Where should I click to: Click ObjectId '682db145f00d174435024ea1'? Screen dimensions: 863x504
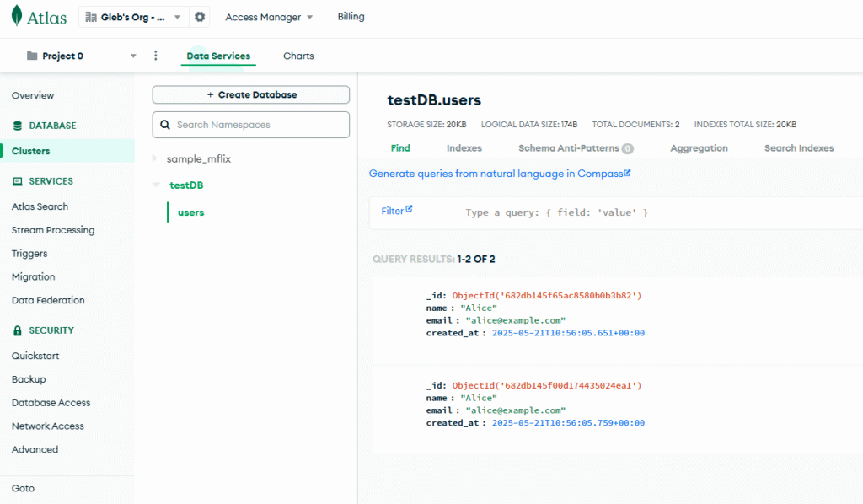tap(546, 386)
